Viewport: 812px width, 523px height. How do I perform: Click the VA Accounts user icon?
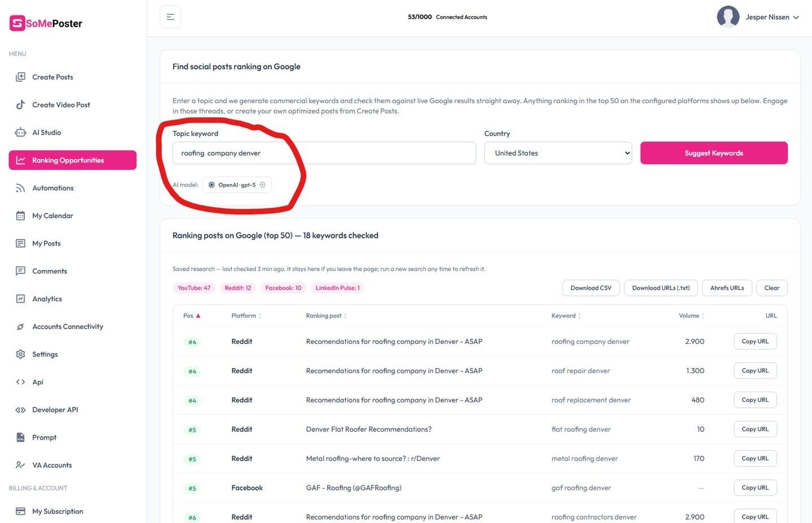(20, 465)
